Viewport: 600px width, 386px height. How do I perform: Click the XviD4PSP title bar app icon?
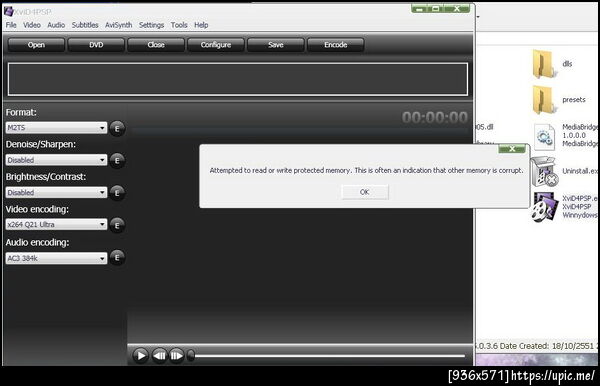pyautogui.click(x=8, y=11)
